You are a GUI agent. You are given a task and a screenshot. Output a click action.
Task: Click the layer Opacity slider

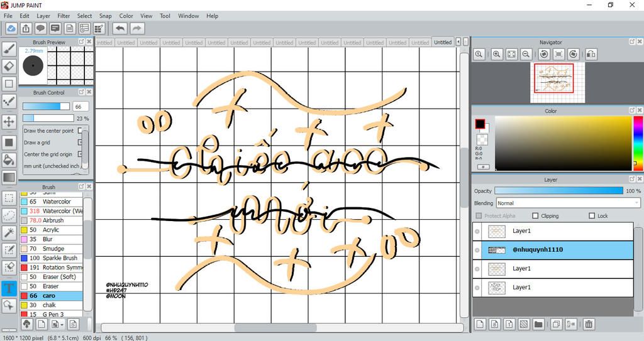558,191
